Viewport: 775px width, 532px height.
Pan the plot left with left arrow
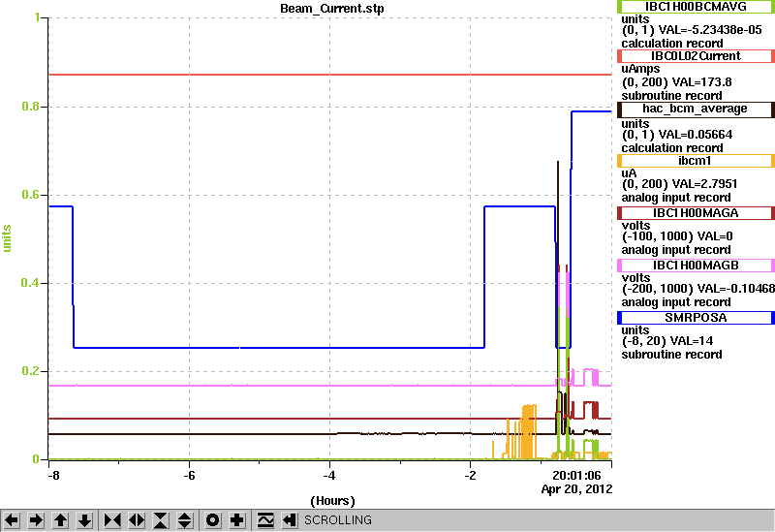[x=12, y=520]
